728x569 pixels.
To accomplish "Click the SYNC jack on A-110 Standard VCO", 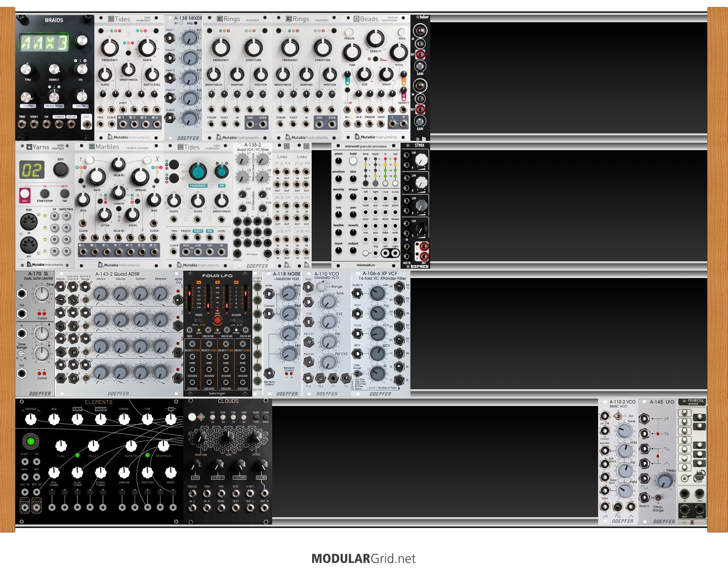I will point(308,286).
